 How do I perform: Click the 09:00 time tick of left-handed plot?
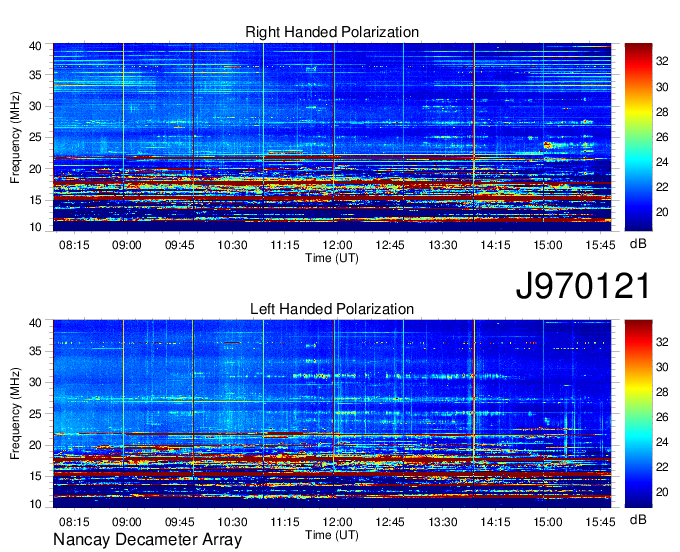pyautogui.click(x=127, y=522)
